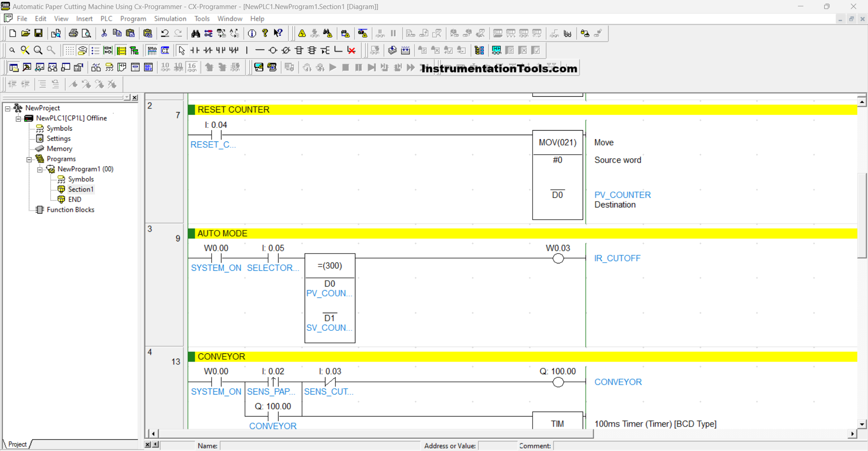Select the New Contact OR tool
868x451 pixels.
[221, 50]
